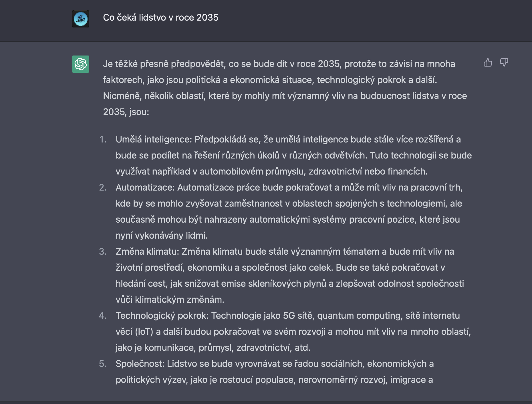
Task: Click the line "2035, jsou:"
Action: pyautogui.click(x=126, y=112)
